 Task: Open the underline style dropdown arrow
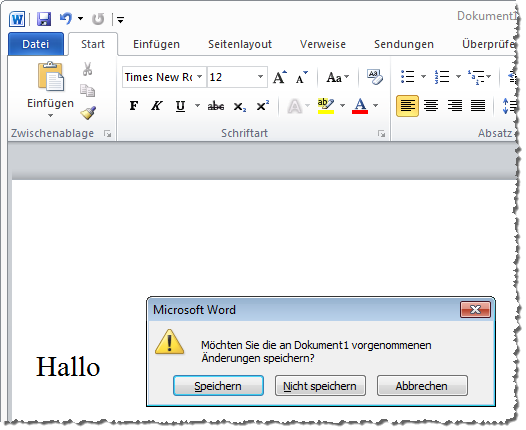point(197,106)
